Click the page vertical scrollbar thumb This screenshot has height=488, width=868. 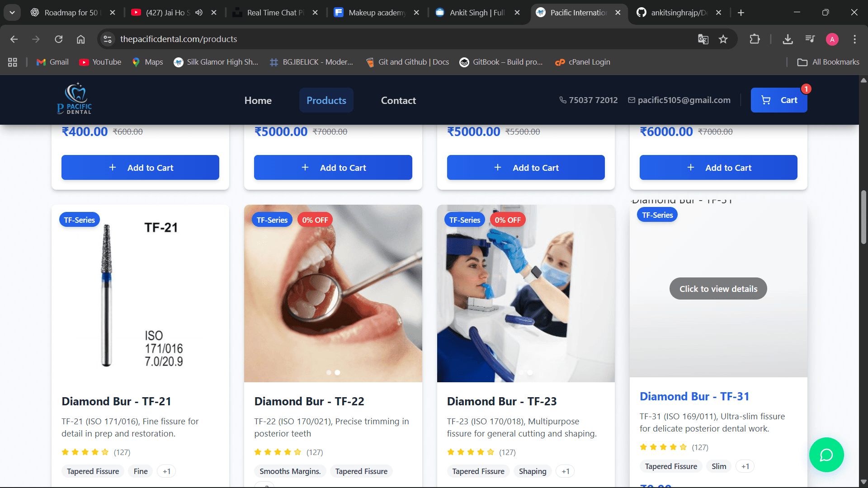pos(863,217)
